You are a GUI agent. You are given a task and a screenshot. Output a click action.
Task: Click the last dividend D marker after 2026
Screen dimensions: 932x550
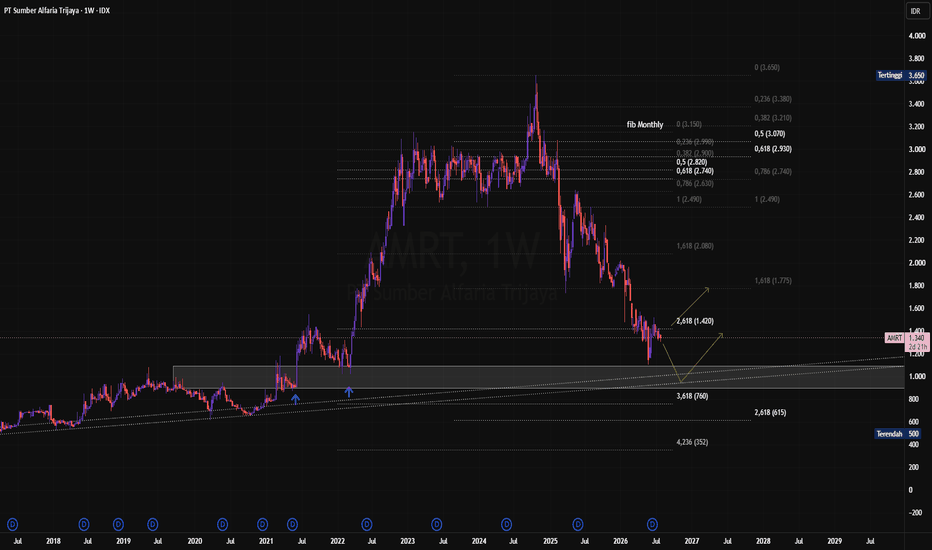tap(652, 524)
